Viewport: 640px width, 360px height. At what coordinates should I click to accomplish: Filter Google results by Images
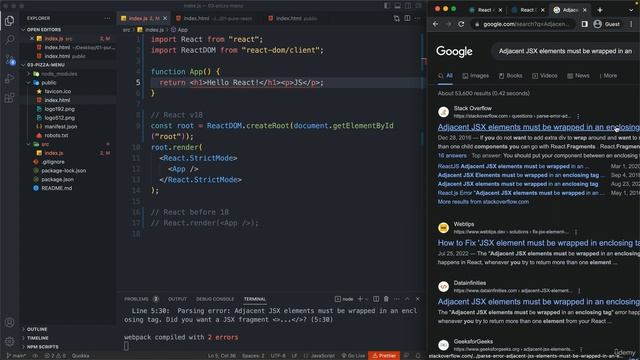(476, 76)
